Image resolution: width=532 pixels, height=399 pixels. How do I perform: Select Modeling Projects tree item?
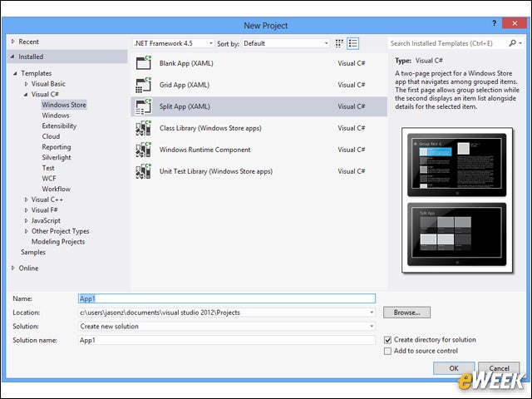(58, 242)
